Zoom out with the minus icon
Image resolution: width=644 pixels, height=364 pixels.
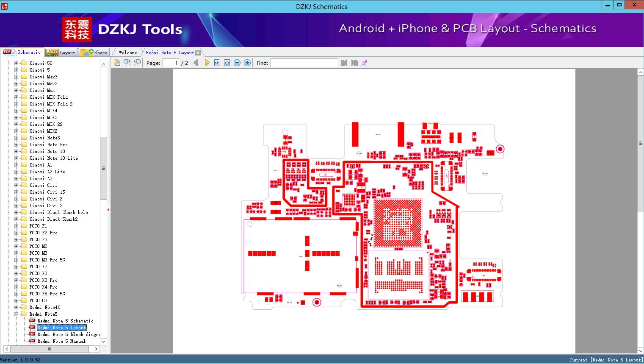pos(237,63)
